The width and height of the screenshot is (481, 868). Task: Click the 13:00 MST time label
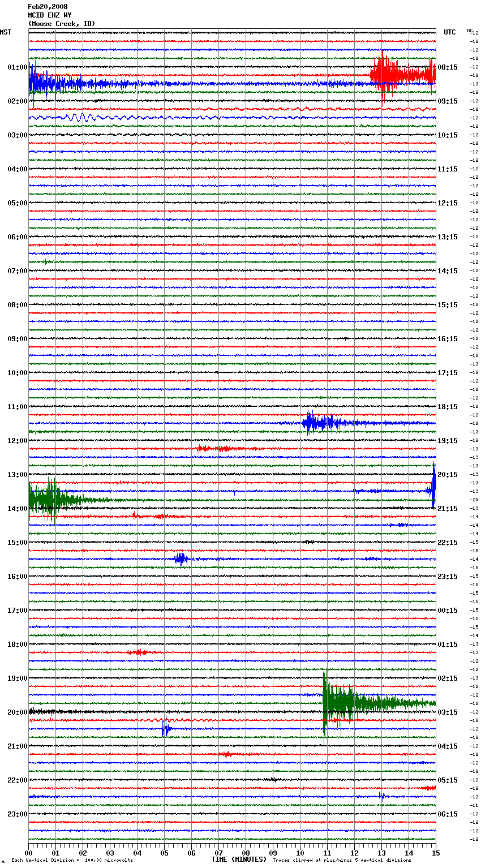click(x=17, y=475)
